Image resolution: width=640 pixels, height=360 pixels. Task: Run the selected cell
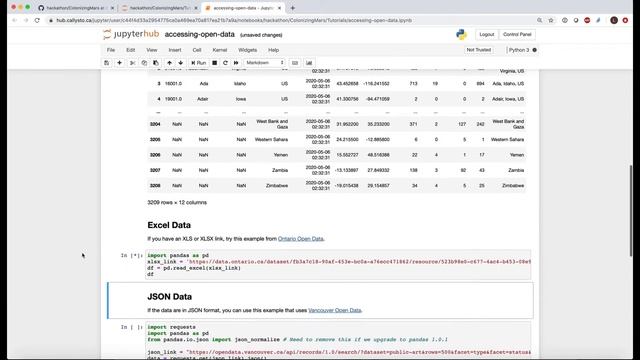point(199,63)
